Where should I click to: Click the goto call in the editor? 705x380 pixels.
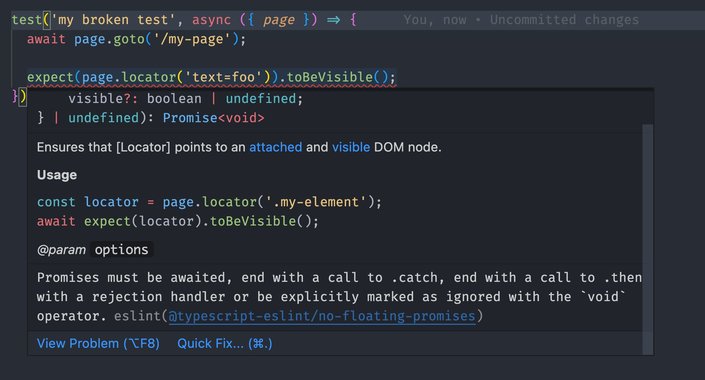pos(129,39)
